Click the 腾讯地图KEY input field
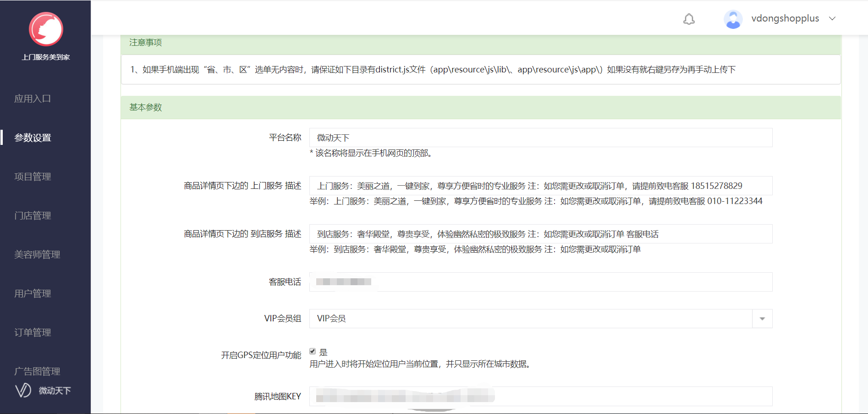 tap(540, 396)
